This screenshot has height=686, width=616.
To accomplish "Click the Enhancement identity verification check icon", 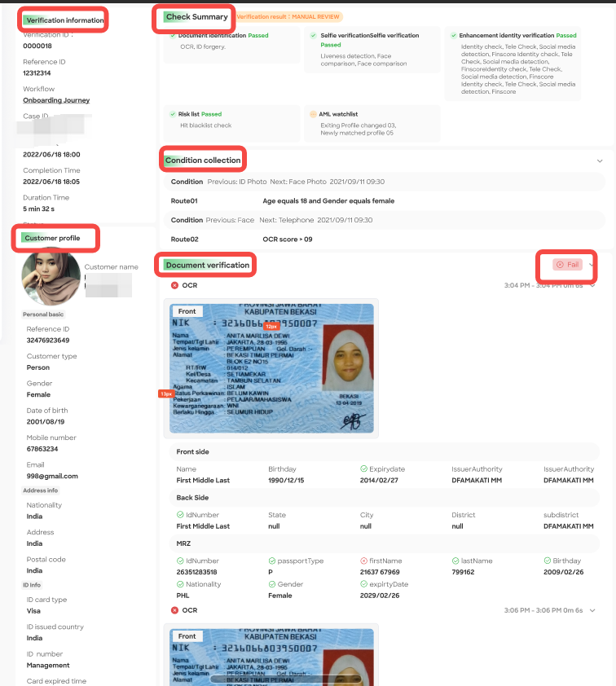I will 454,35.
